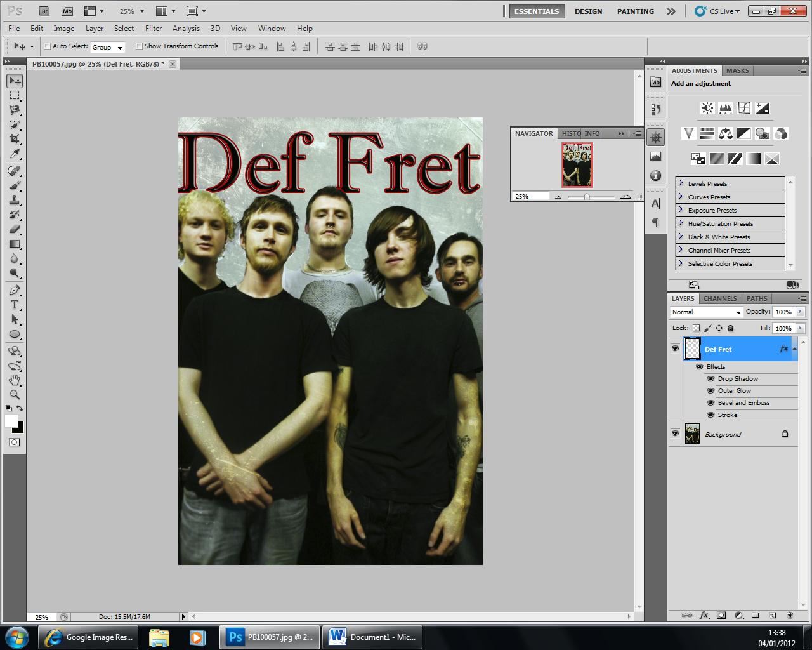Open the layer Opacity slider arrow

tap(801, 312)
